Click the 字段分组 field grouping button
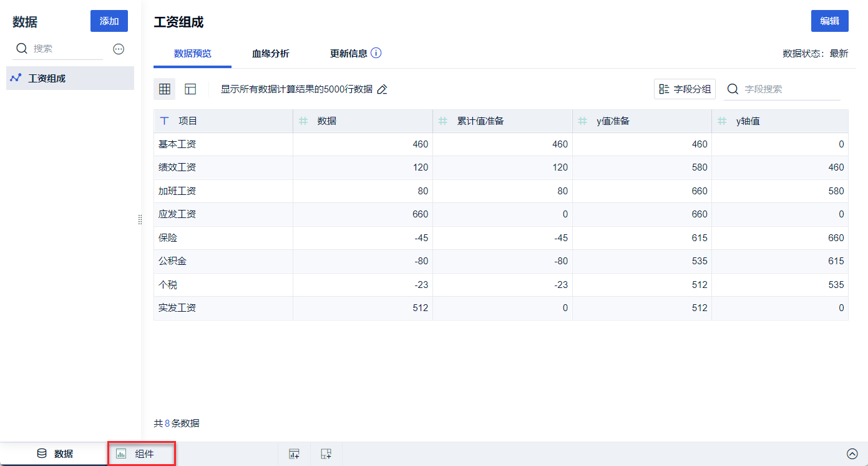868x466 pixels. pos(685,89)
